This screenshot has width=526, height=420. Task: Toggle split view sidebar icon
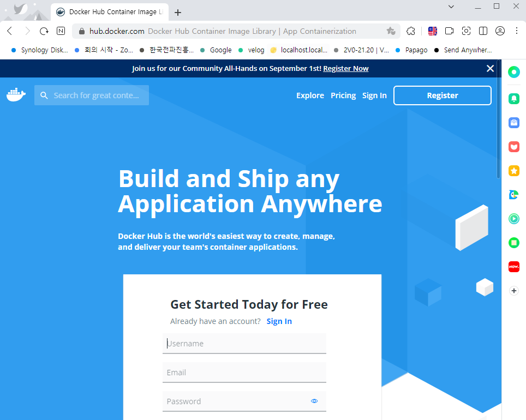click(x=483, y=31)
